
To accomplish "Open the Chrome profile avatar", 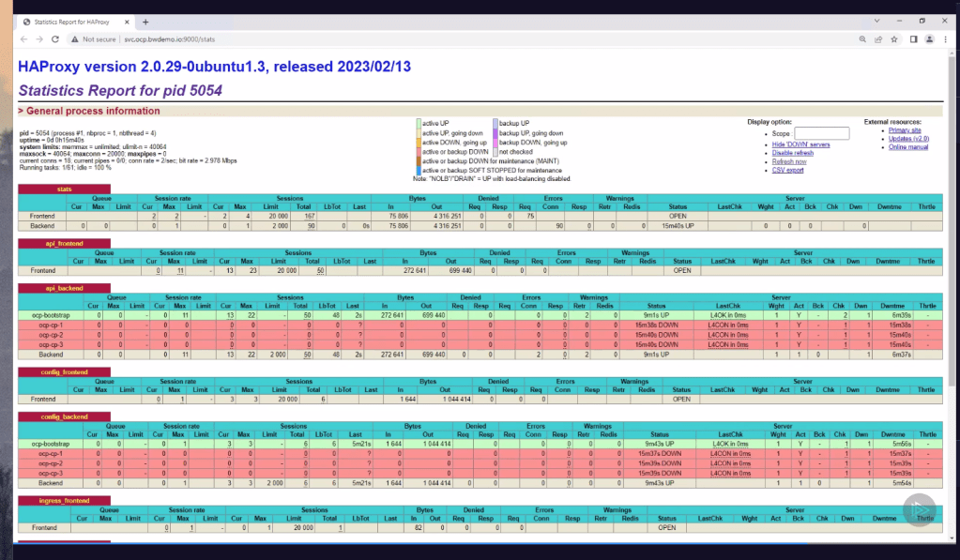I will (929, 39).
